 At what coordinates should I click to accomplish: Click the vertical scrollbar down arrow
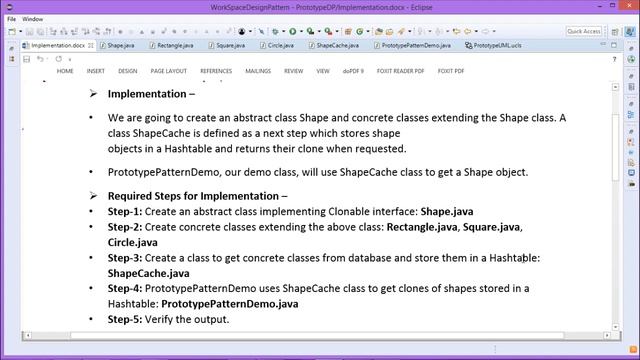(x=616, y=327)
